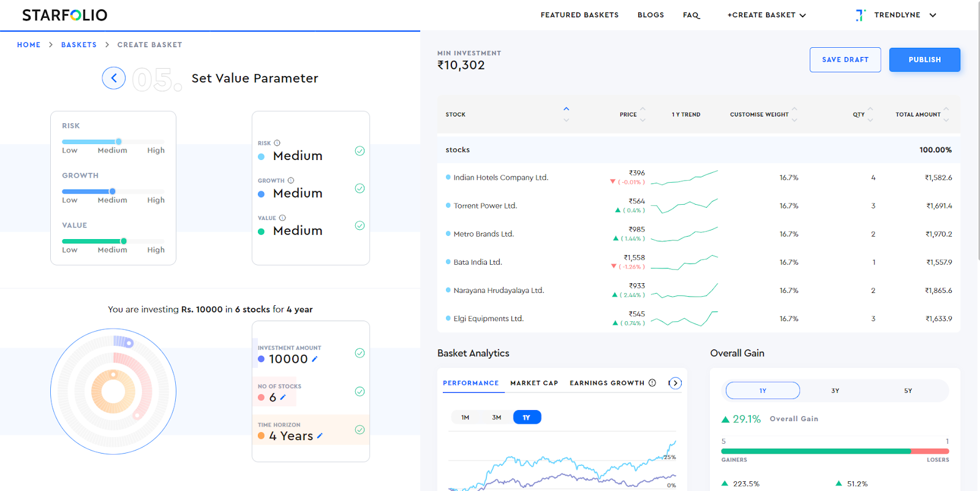Select 1Y overall gain tab
The height and width of the screenshot is (491, 980).
pyautogui.click(x=763, y=390)
